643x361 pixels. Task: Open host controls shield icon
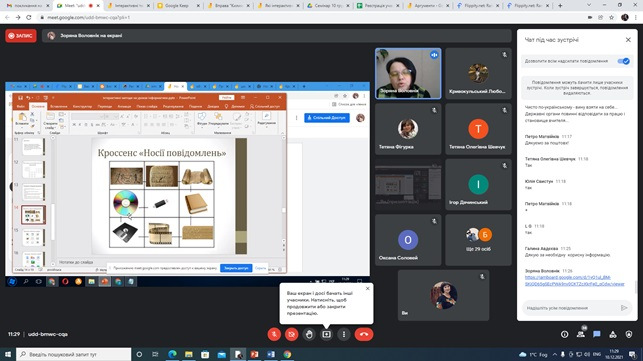(x=629, y=334)
